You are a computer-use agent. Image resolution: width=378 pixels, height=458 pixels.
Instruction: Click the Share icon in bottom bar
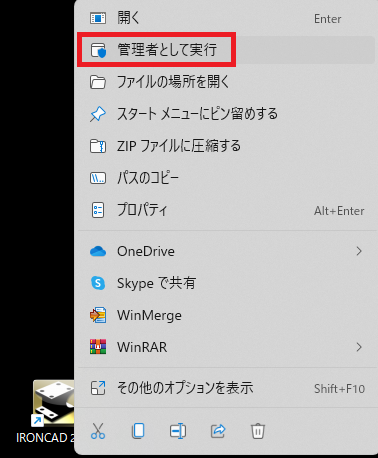tap(218, 431)
